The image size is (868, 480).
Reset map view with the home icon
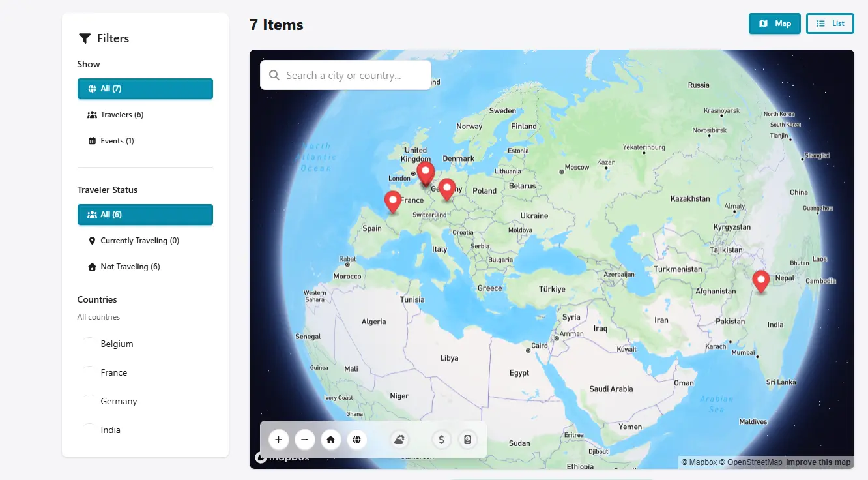(330, 440)
